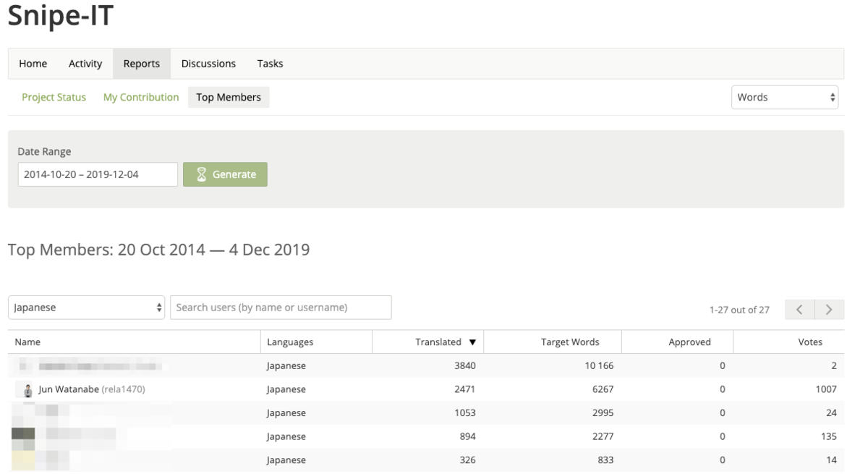Select the Reports tab

click(142, 64)
